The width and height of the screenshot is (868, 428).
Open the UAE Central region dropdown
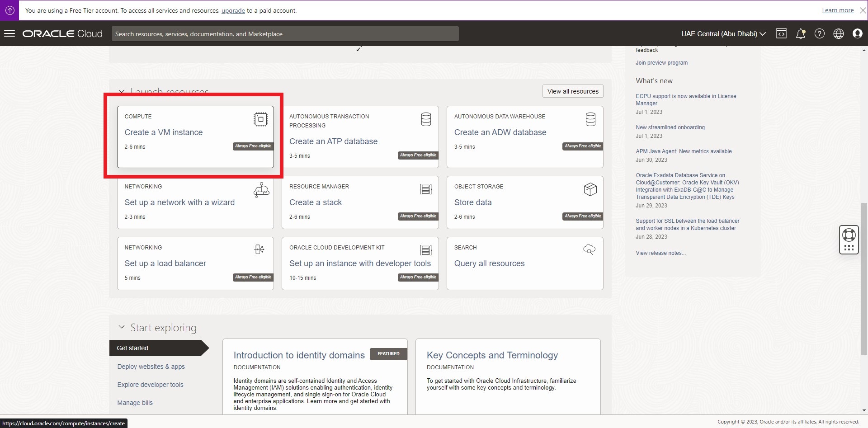pos(722,33)
